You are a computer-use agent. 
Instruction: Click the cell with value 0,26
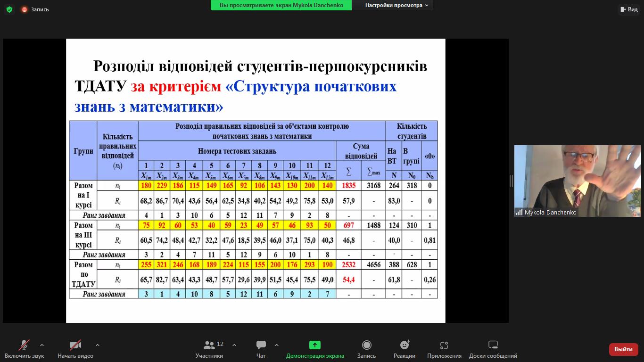(x=429, y=280)
